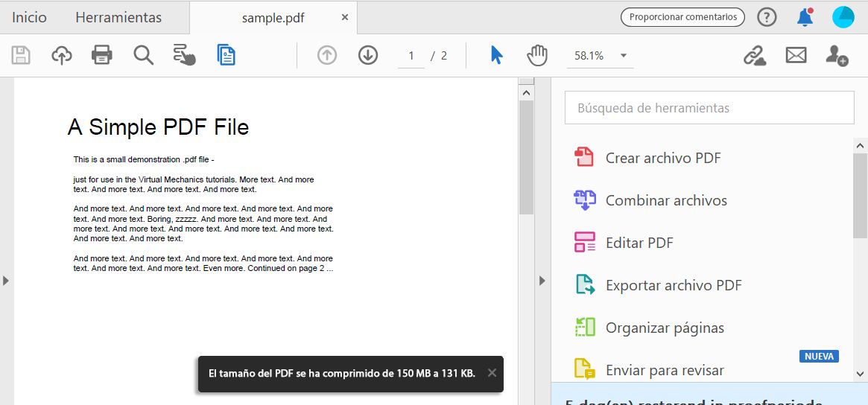Open the user profile avatar
Image resolution: width=868 pixels, height=405 pixels.
point(843,17)
